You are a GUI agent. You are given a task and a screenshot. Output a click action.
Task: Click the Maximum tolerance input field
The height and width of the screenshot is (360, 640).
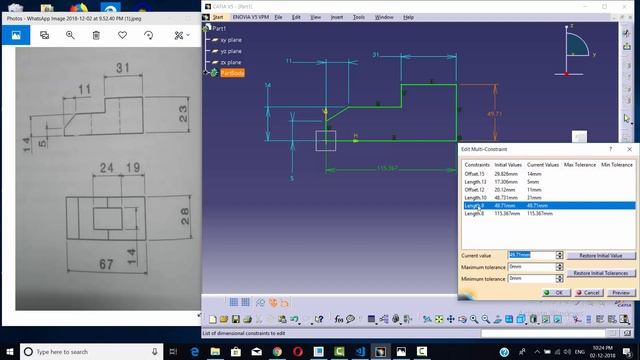532,267
